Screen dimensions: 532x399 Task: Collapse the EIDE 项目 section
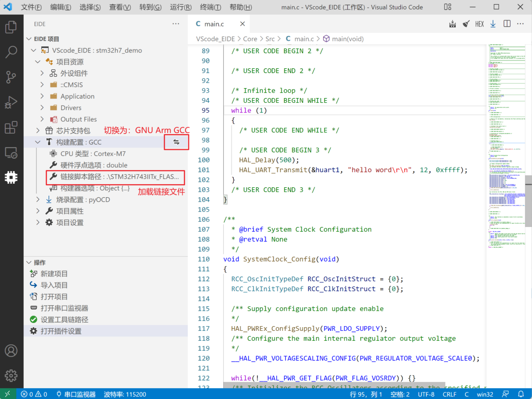(x=29, y=39)
